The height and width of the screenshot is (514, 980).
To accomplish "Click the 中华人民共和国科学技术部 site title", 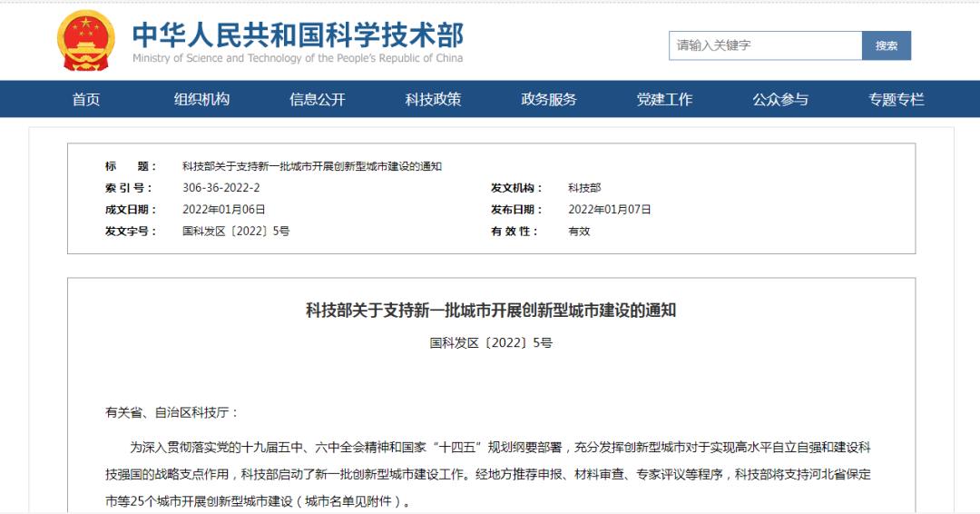I will (298, 35).
